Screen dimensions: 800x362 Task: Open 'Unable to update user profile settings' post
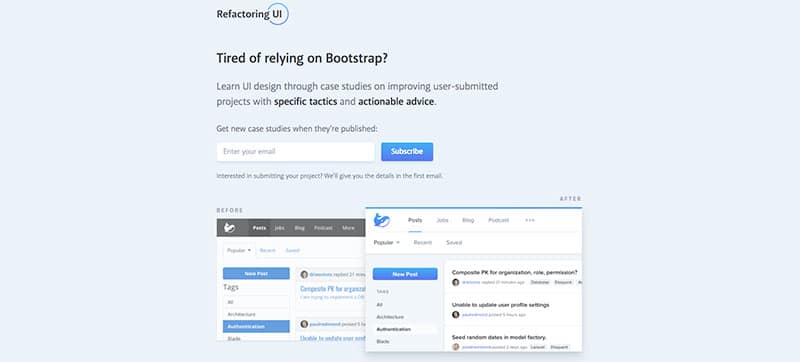(501, 305)
